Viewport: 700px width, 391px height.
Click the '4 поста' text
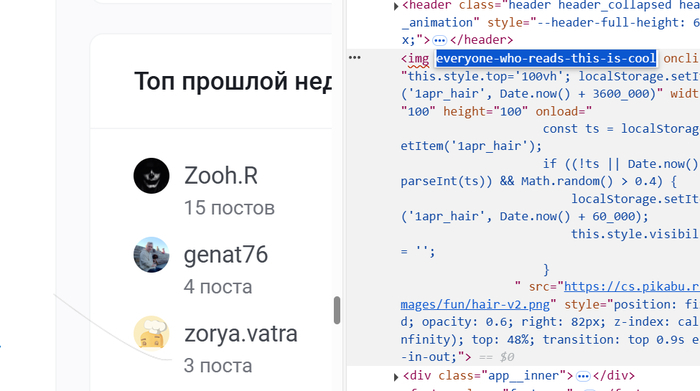tap(218, 287)
